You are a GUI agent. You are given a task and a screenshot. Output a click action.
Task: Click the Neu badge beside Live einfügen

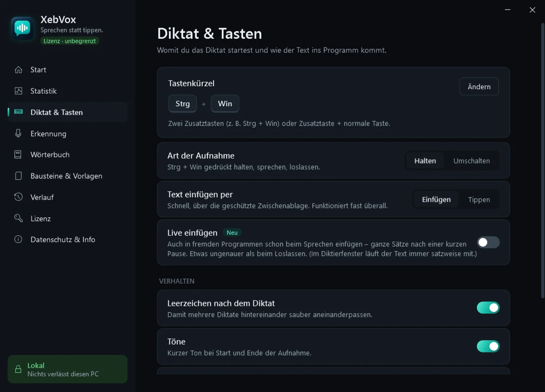pos(232,233)
